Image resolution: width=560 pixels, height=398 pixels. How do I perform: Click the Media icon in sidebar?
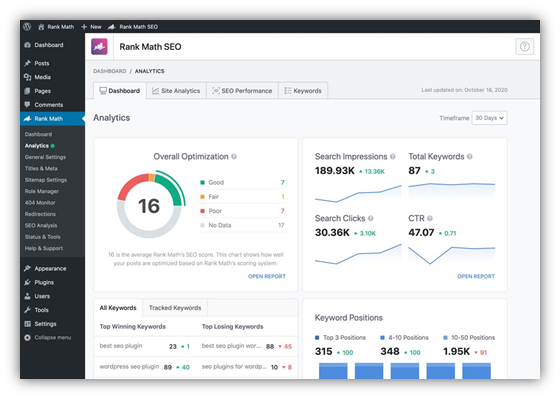point(28,77)
